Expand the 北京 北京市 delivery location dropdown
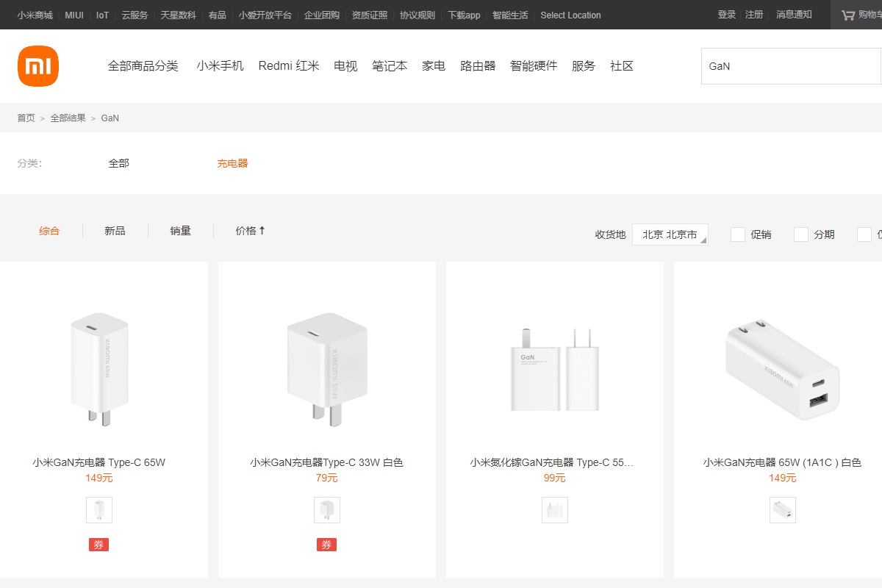The width and height of the screenshot is (882, 588). 670,234
